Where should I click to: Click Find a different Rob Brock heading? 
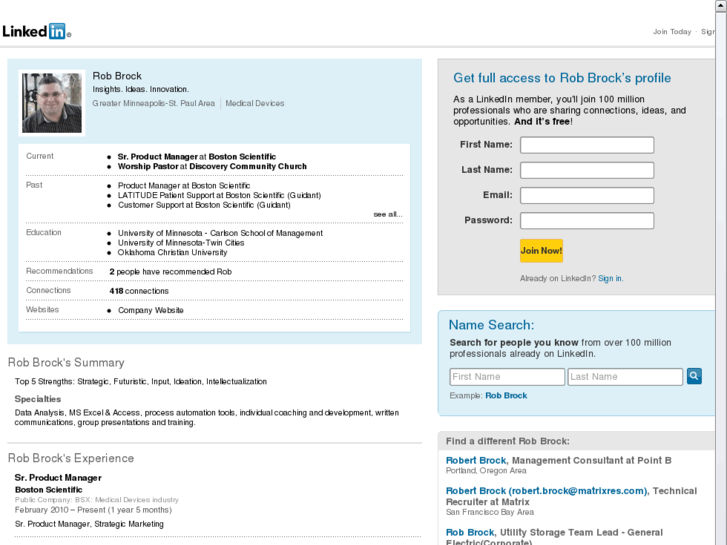pyautogui.click(x=508, y=441)
